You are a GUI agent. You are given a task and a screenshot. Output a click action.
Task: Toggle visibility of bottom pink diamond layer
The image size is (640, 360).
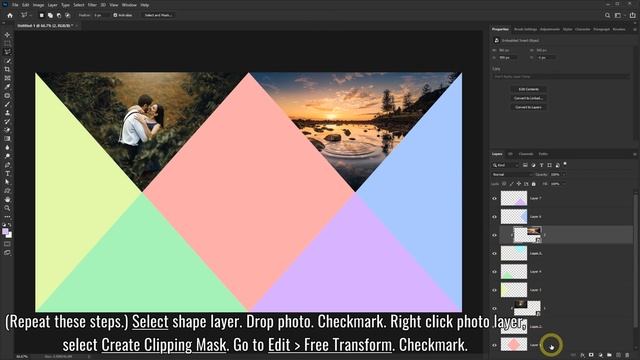click(494, 345)
